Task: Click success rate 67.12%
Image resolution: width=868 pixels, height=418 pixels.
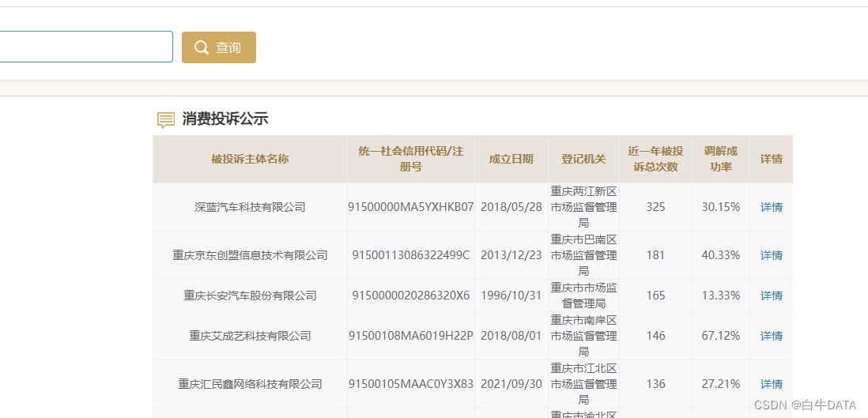Action: click(x=721, y=336)
